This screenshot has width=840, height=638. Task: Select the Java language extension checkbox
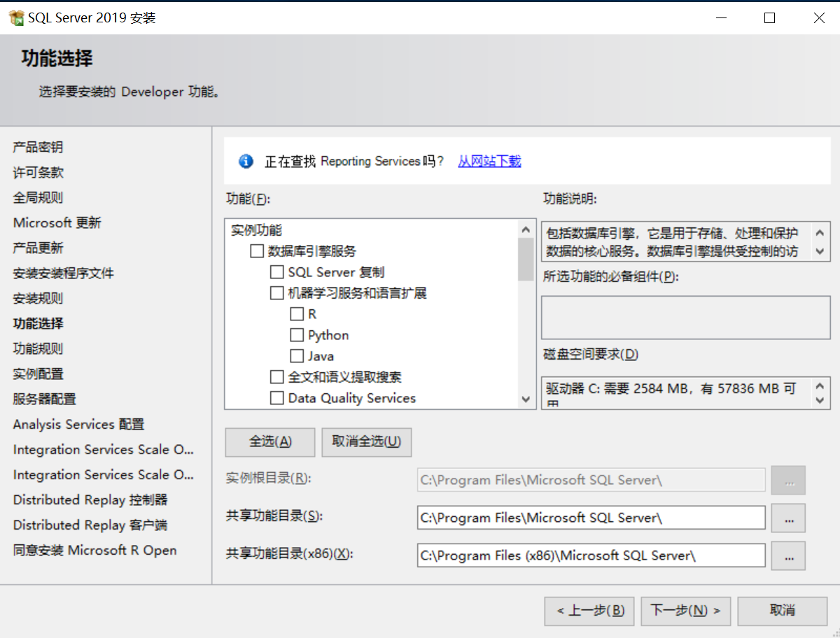pyautogui.click(x=297, y=356)
